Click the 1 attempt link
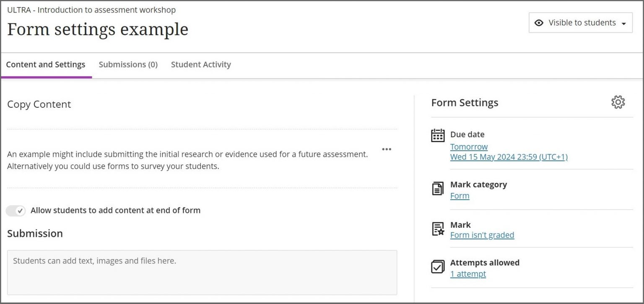Screen dimensions: 644x304 tap(468, 274)
